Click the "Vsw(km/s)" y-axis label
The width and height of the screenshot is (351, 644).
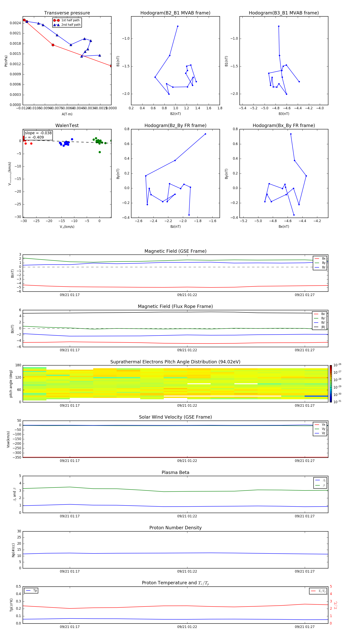coord(8,439)
